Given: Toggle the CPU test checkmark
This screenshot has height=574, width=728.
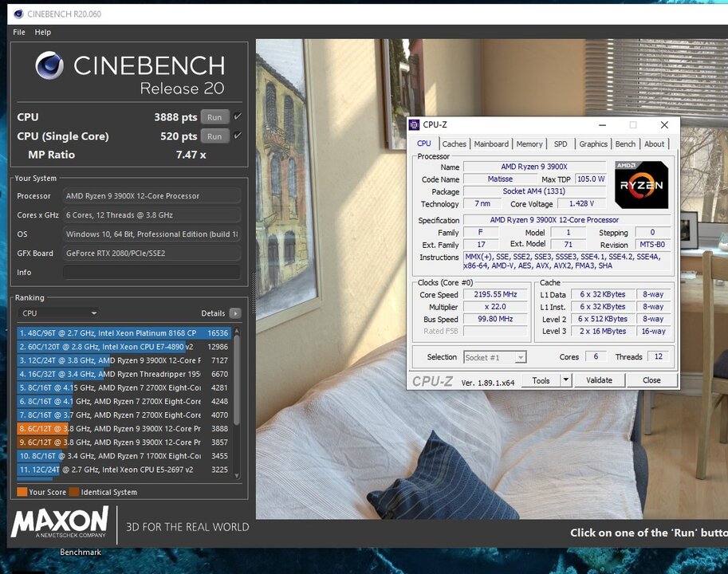Looking at the screenshot, I should pyautogui.click(x=238, y=116).
